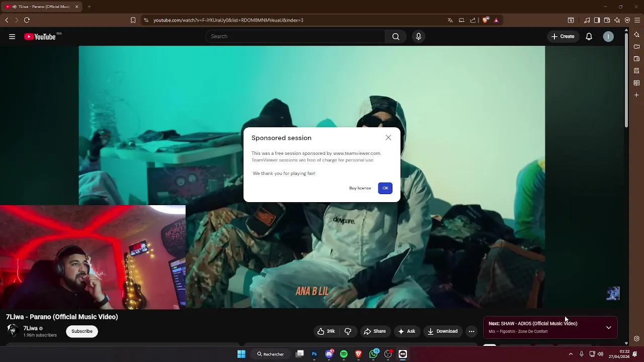Viewport: 644px width, 362px height.
Task: Open Leo AI in toolbar
Action: (x=617, y=20)
